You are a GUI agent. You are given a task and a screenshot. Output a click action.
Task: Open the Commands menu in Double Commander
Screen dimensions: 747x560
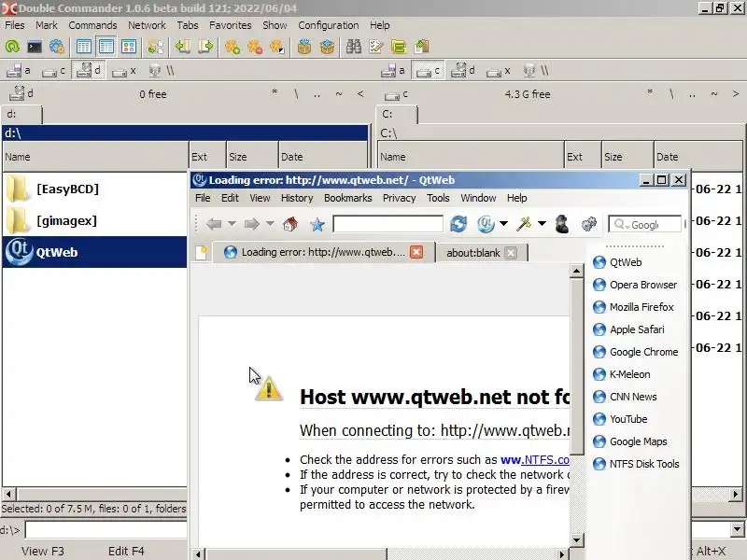pyautogui.click(x=92, y=25)
